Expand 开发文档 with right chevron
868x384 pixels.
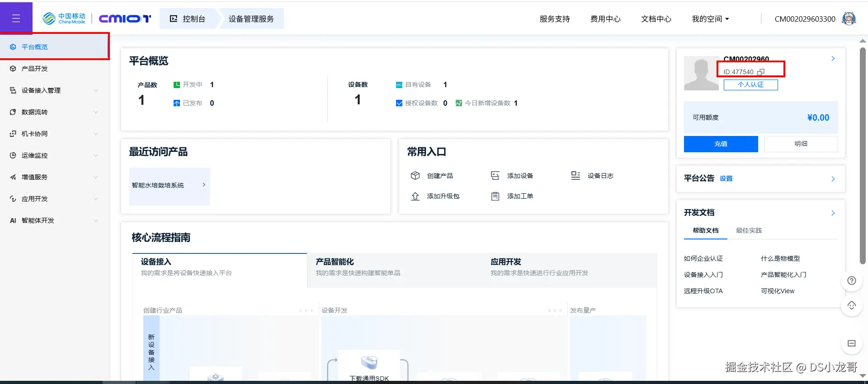(x=833, y=213)
